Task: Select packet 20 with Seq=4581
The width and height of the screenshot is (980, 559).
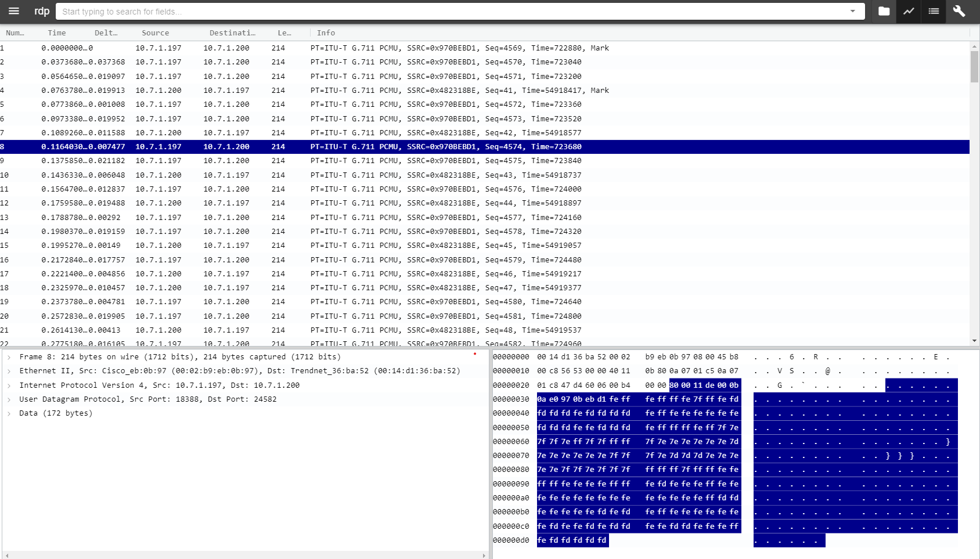Action: [x=485, y=316]
